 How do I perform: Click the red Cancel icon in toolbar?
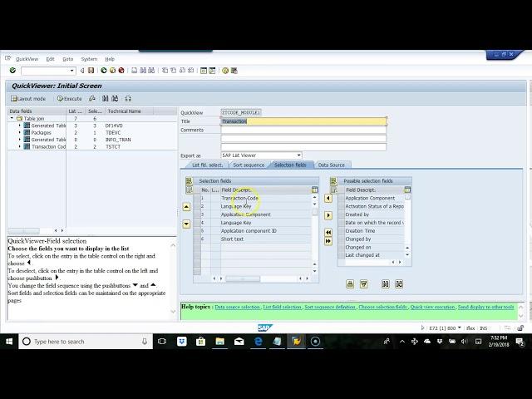pos(121,71)
